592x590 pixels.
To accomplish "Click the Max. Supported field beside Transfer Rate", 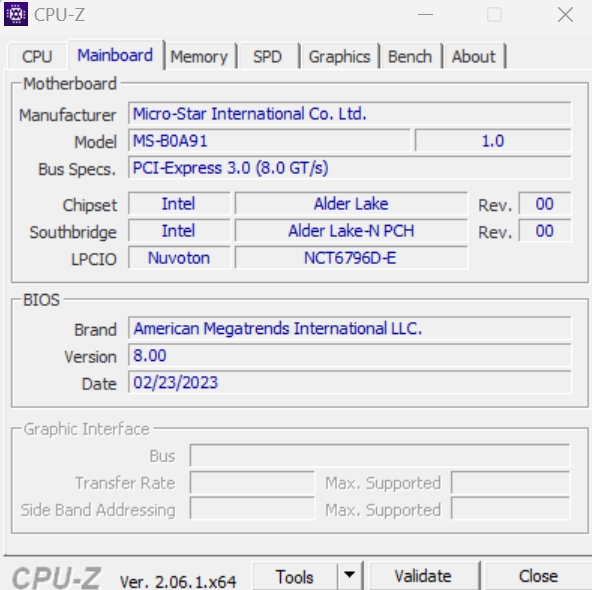I will (510, 482).
